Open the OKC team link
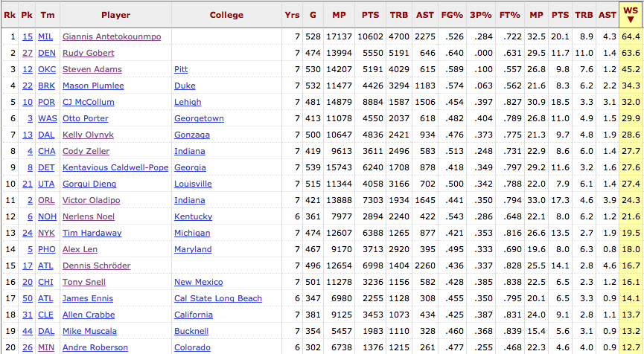This screenshot has width=644, height=354. click(47, 69)
